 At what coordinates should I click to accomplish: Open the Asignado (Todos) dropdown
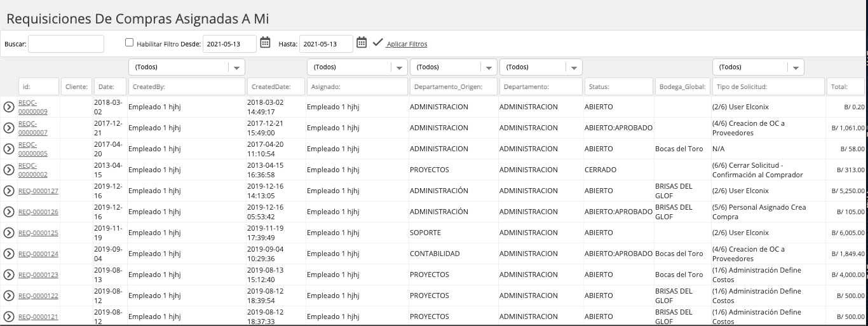[357, 67]
